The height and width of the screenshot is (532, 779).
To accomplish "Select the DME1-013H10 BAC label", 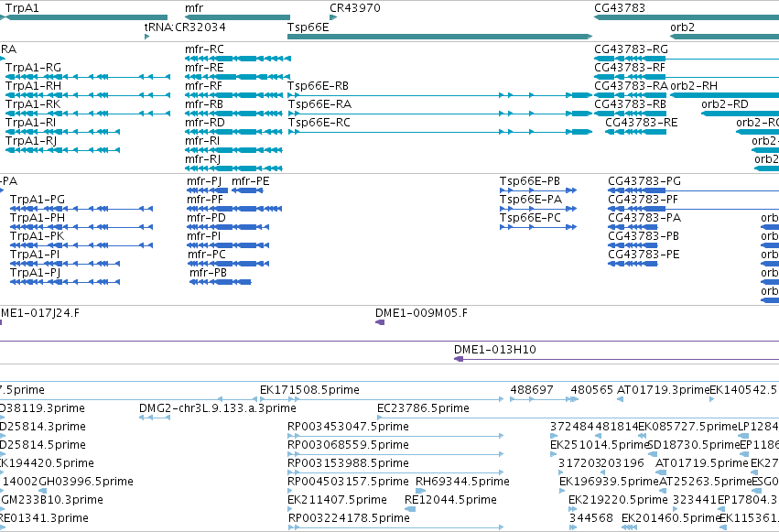I will [495, 350].
